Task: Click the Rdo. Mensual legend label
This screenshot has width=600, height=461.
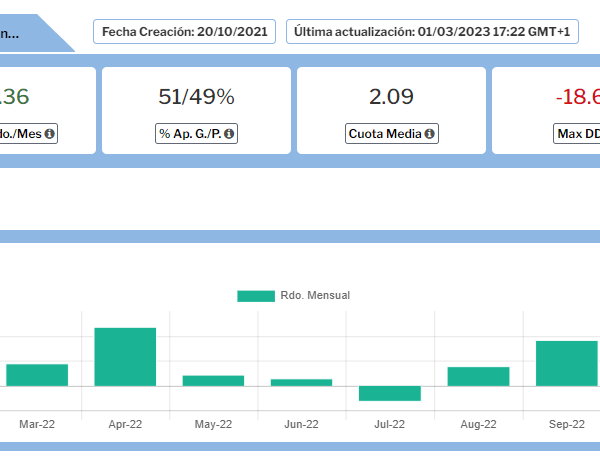Action: click(x=315, y=295)
